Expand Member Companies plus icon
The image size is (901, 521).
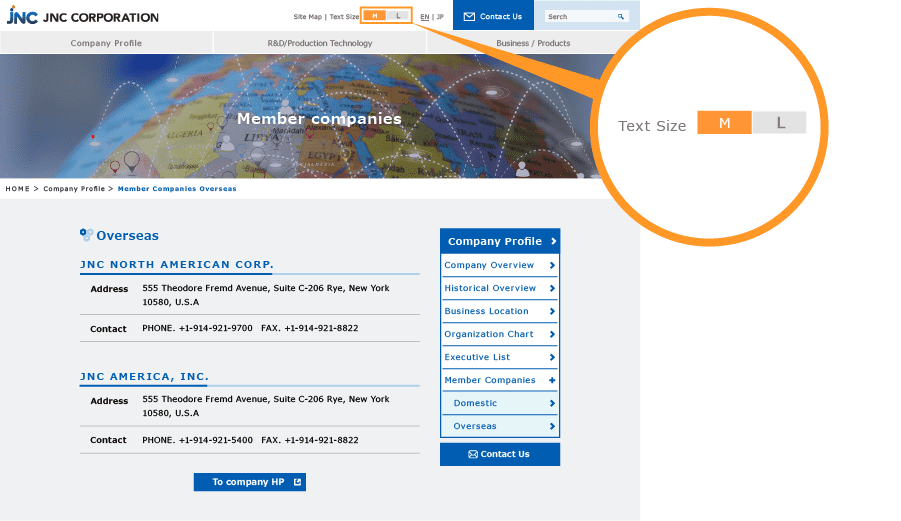[552, 380]
